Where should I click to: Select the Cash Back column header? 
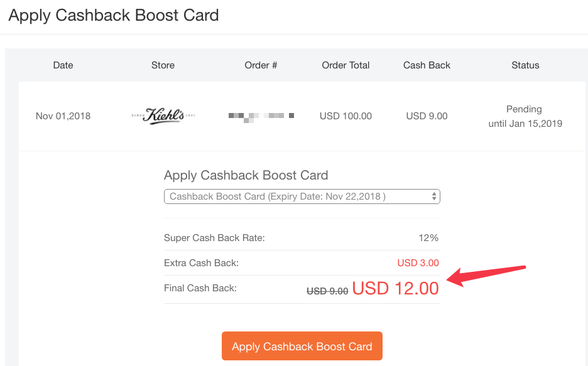pos(427,65)
